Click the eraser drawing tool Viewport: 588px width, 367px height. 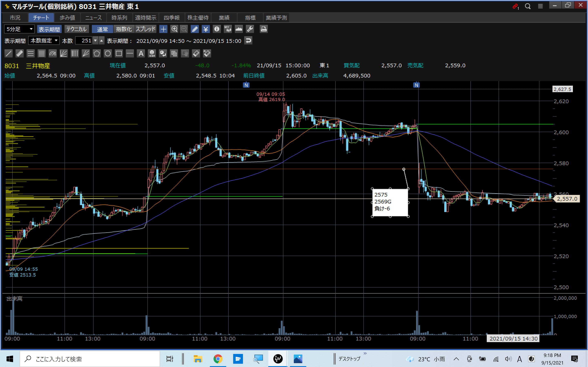[x=196, y=53]
